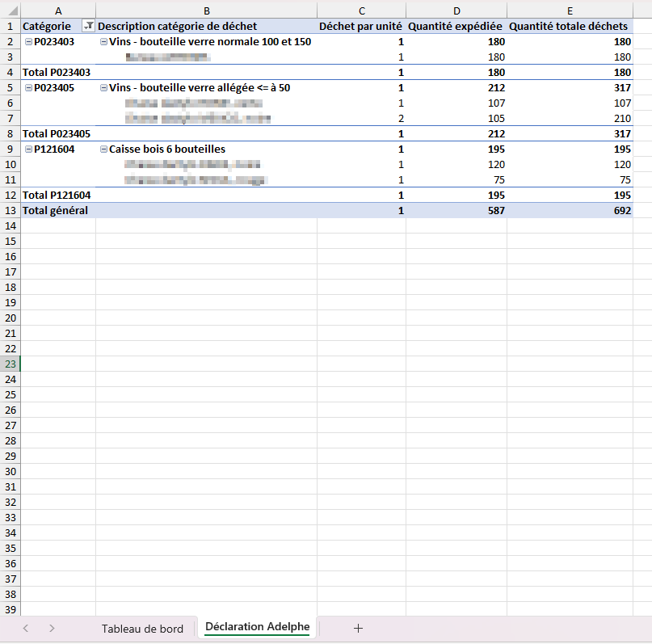652x644 pixels.
Task: Collapse the 'Caisse bois 6 bouteilles' row
Action: 103,149
